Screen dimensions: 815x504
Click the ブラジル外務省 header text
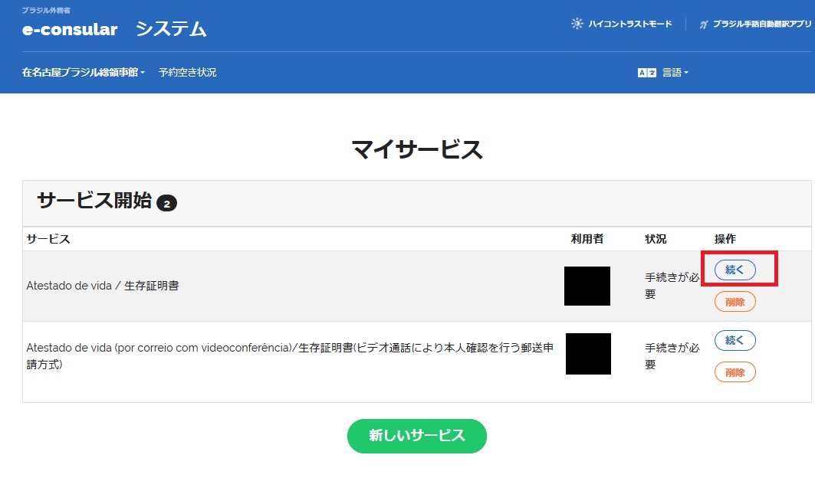pos(46,11)
